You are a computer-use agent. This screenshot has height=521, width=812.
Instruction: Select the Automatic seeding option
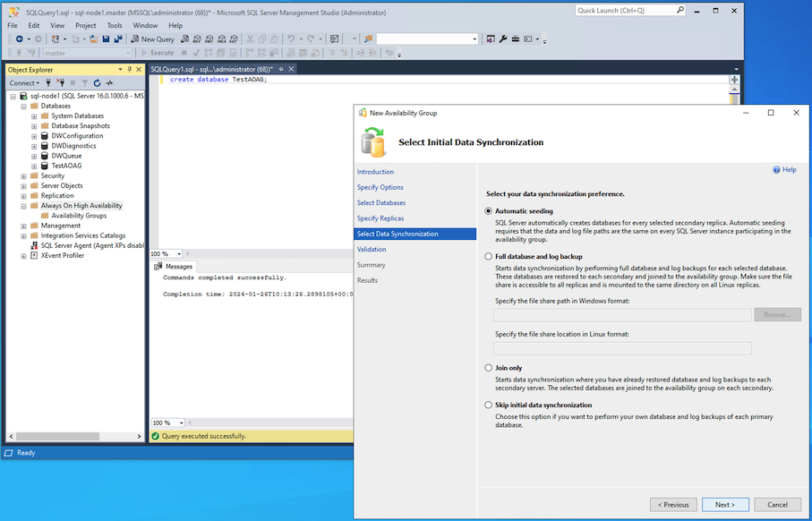tap(488, 211)
